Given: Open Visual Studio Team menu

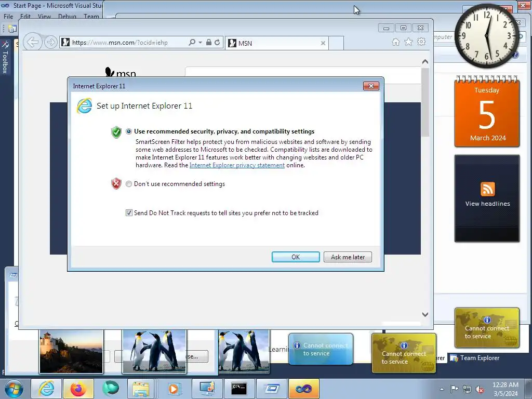Looking at the screenshot, I should 91,16.
